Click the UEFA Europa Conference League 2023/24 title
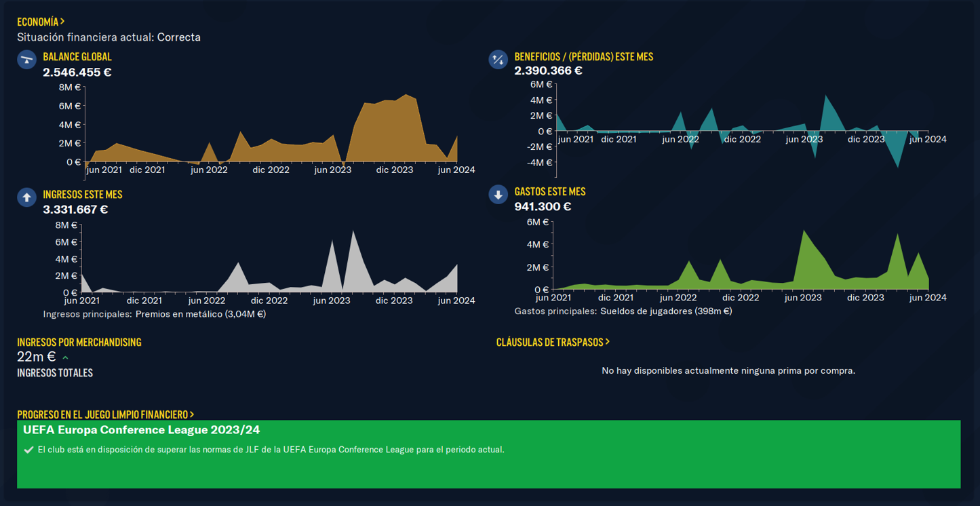This screenshot has width=980, height=506. click(141, 430)
